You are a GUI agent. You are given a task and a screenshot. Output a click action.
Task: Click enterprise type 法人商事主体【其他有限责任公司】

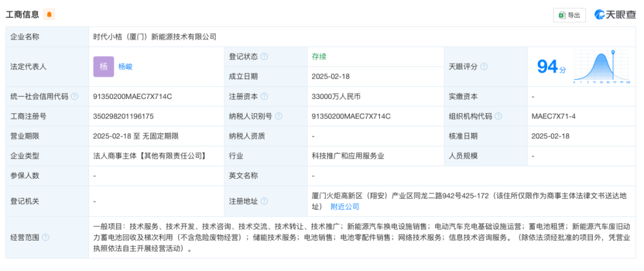click(150, 156)
